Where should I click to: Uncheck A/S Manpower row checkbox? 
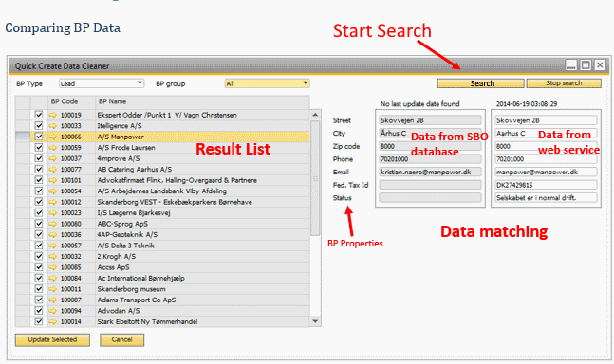click(x=39, y=136)
